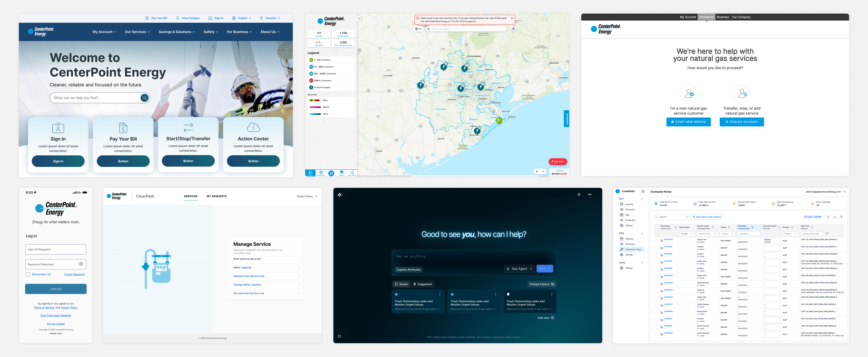The image size is (868, 357).
Task: Click the clear-filters icon in CrewPoint toolbar
Action: [841, 217]
